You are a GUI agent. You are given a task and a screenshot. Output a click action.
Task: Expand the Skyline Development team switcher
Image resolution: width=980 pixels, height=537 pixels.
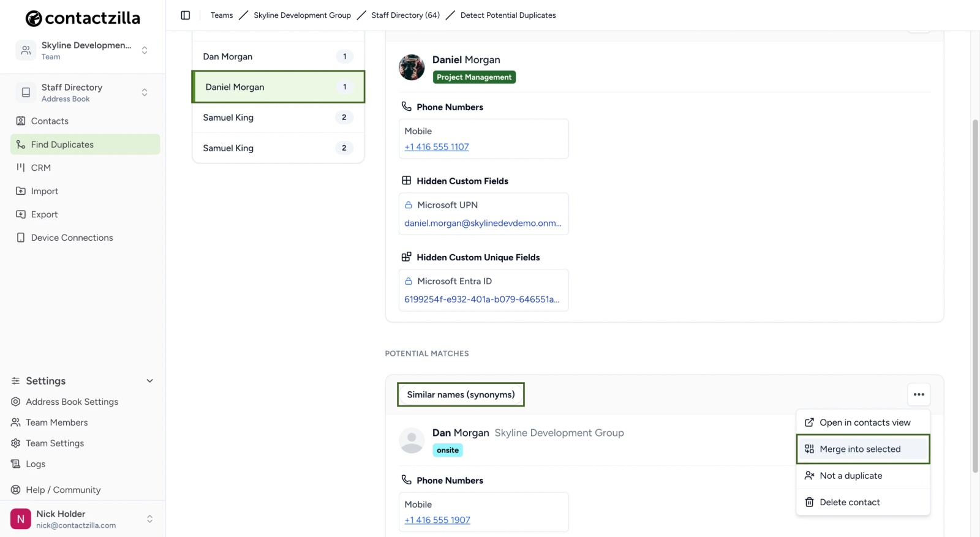pyautogui.click(x=83, y=50)
